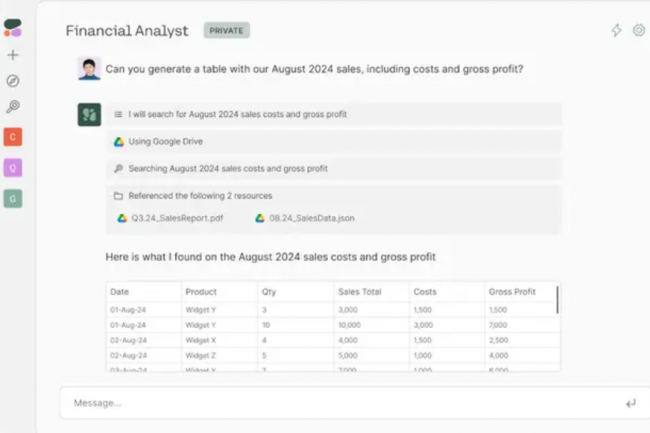This screenshot has height=433, width=650.
Task: Expand the 'I will search for August 2024' step
Action: pos(334,114)
